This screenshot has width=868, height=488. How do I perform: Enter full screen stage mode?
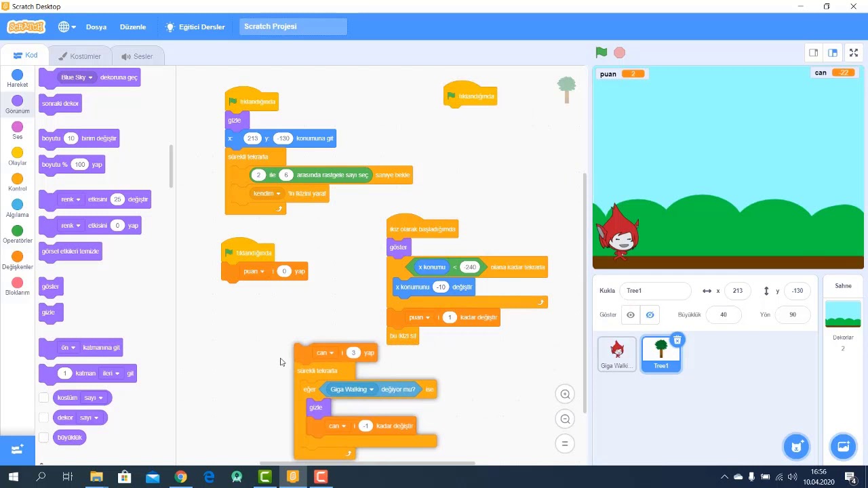854,53
